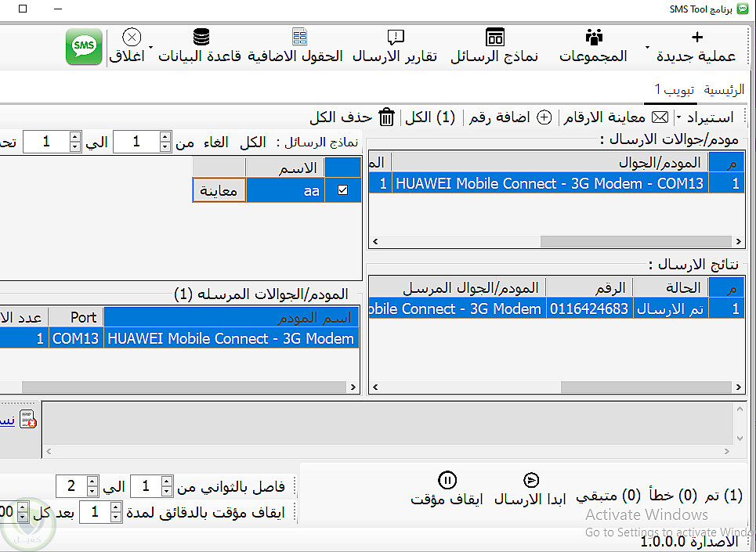The width and height of the screenshot is (756, 552).
Task: Increase the الي template range spinner
Action: 74,137
